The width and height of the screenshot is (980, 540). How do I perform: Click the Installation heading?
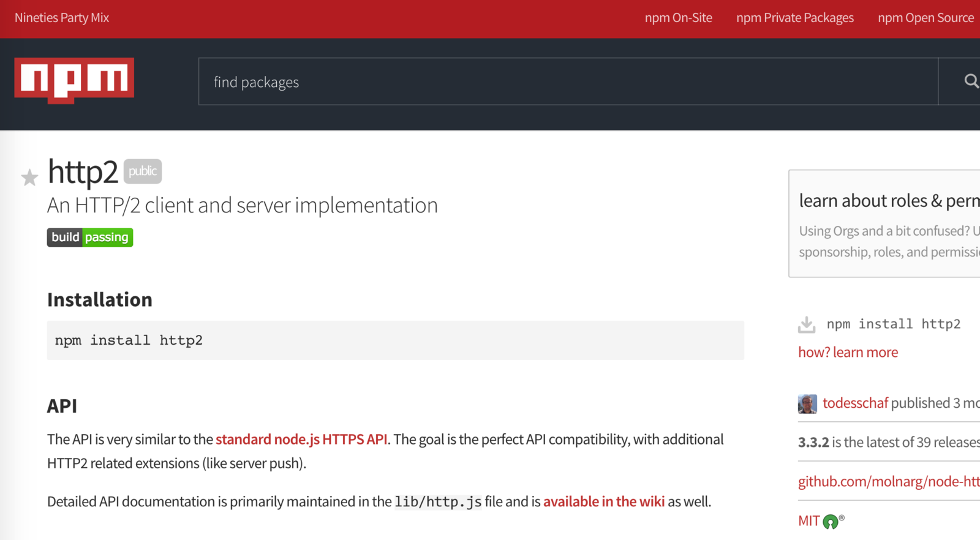click(x=100, y=300)
